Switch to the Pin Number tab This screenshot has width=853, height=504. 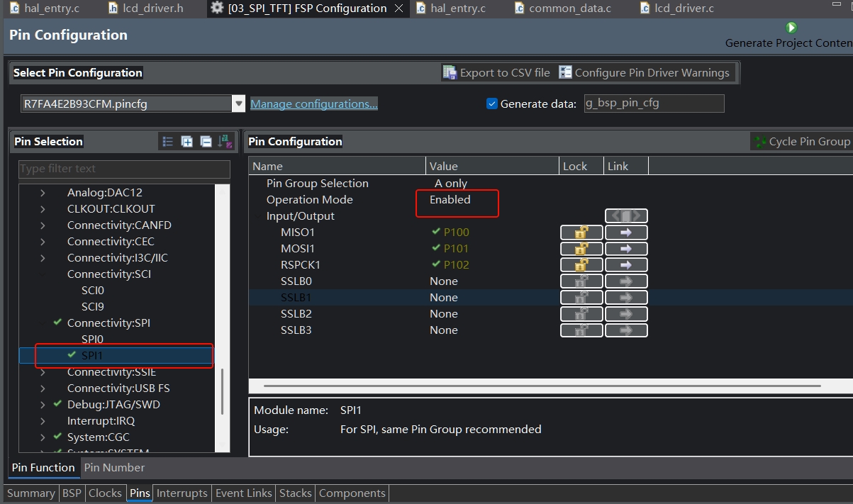point(114,468)
